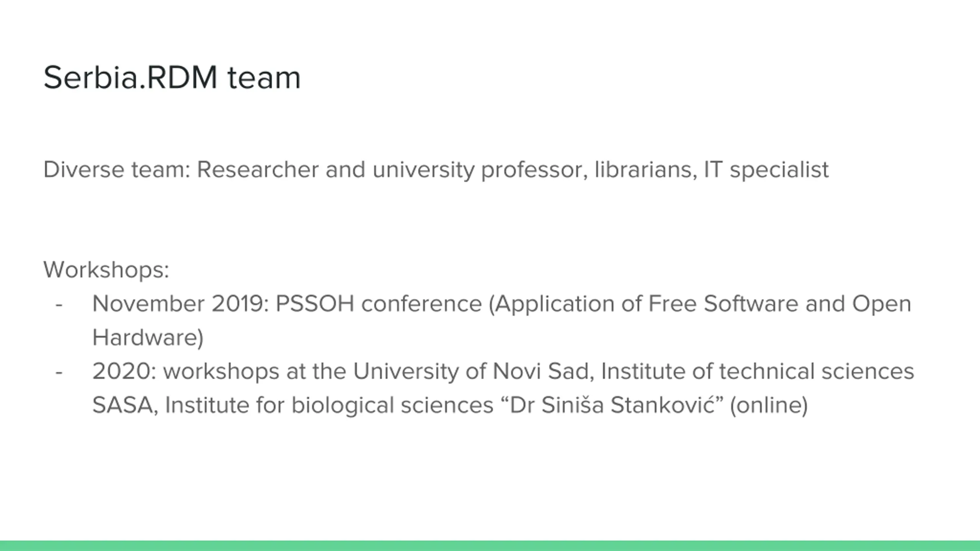Click the green footer bar
Image resolution: width=980 pixels, height=551 pixels.
pyautogui.click(x=490, y=546)
